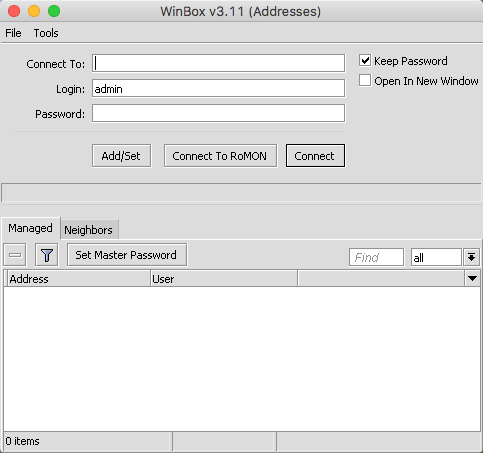
Task: Click the remove minus icon button
Action: pos(15,255)
